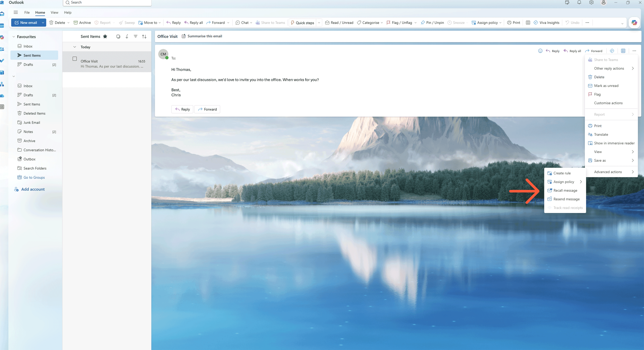The height and width of the screenshot is (350, 644).
Task: Open the Deleted Items folder
Action: coord(34,113)
